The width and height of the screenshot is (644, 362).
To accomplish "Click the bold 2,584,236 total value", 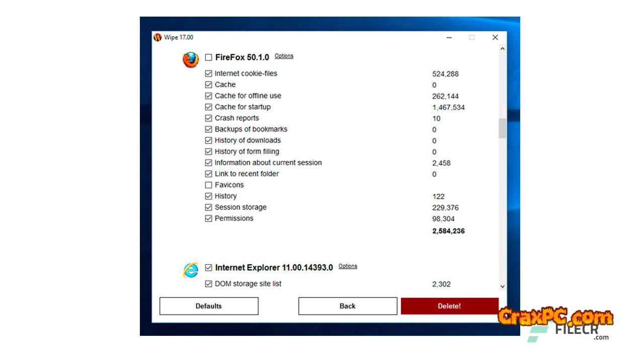I will coord(448,231).
